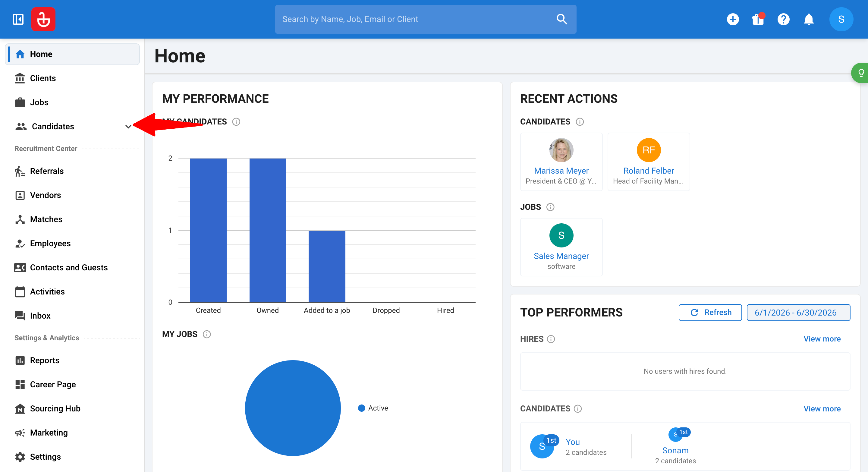Click View more beside Hires
Image resolution: width=868 pixels, height=472 pixels.
(x=822, y=339)
